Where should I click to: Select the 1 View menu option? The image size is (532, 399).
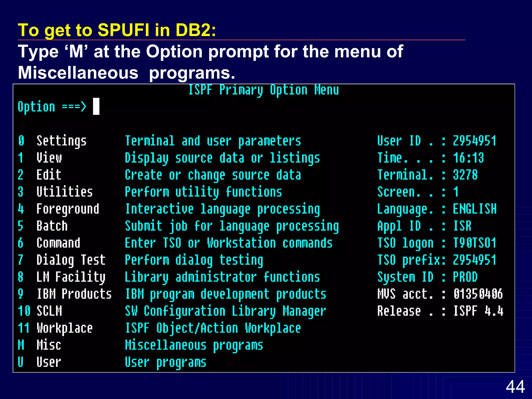tap(40, 158)
